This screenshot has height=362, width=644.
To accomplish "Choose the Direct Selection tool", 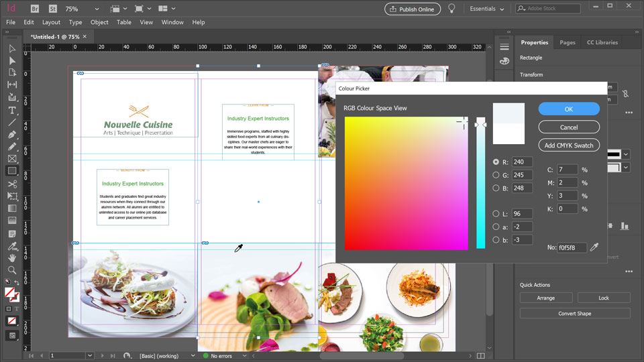I will 12,60.
